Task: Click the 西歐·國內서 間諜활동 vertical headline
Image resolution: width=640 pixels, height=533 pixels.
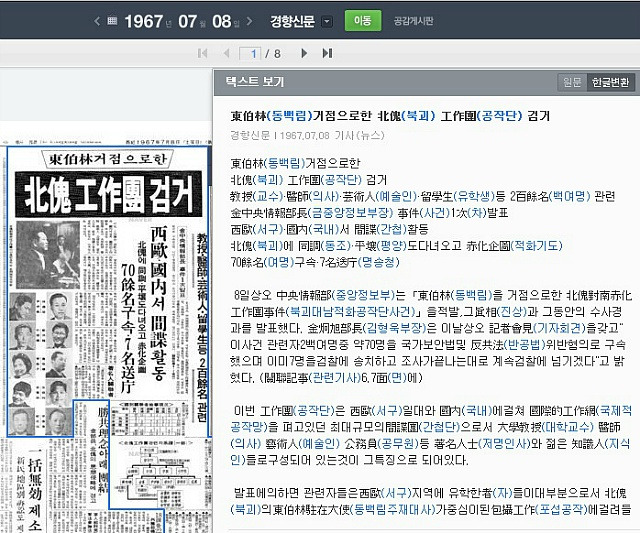Action: [x=159, y=304]
